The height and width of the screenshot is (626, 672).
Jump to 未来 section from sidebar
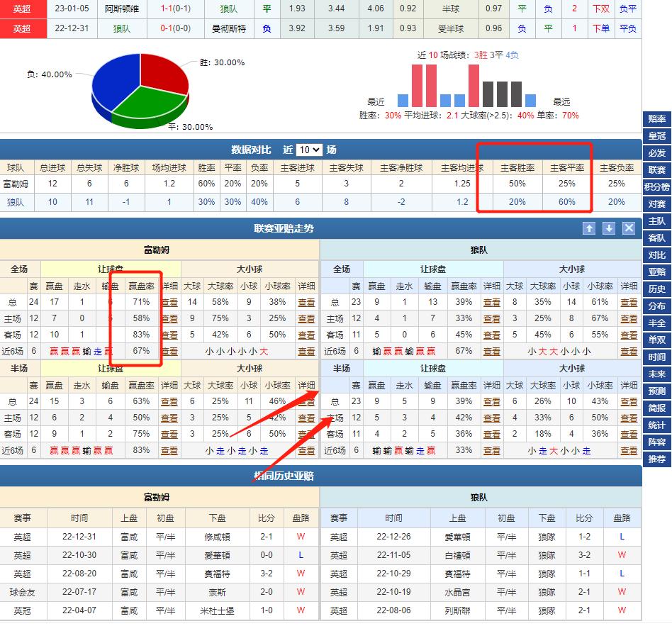click(657, 374)
